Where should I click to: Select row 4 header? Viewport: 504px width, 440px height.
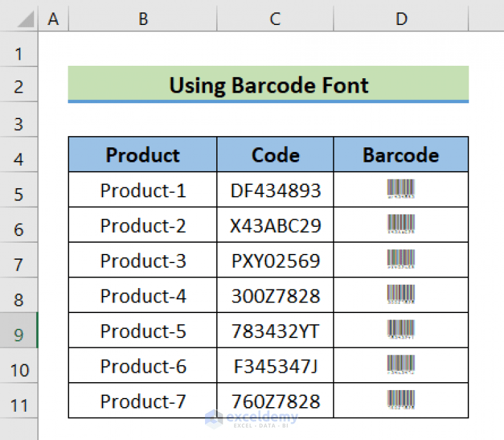(18, 155)
